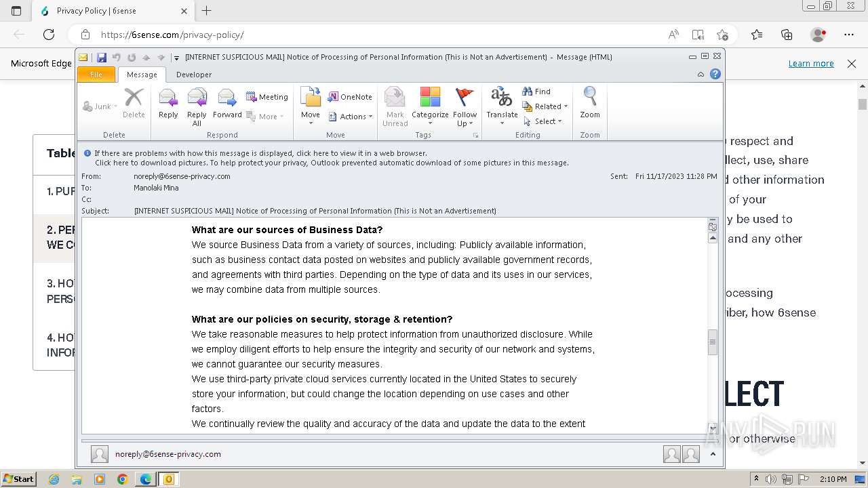Open Edge tab actions menu

[16, 11]
